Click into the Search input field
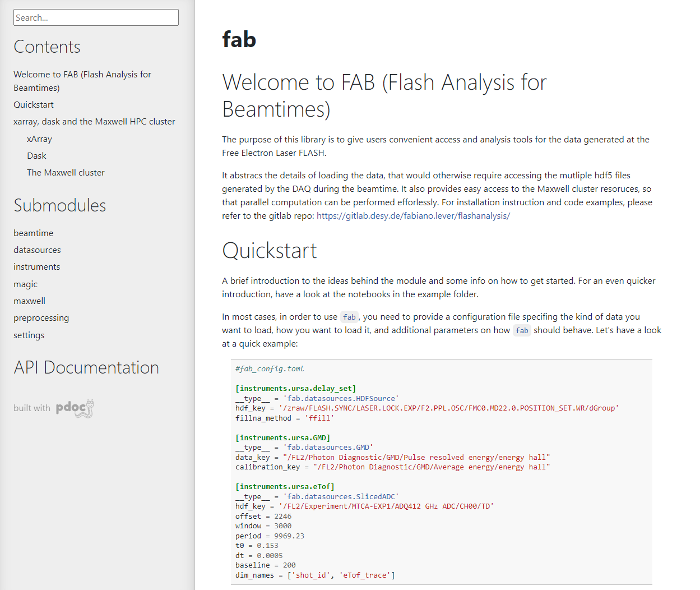Screen dimensions: 700x590 [x=96, y=17]
